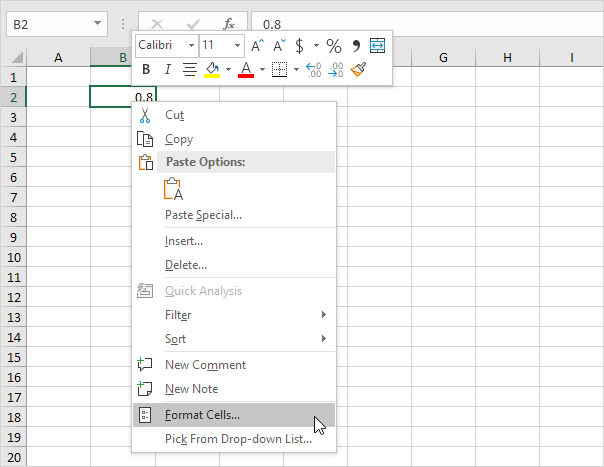Apply percent style from mini toolbar
604x467 pixels.
(334, 46)
